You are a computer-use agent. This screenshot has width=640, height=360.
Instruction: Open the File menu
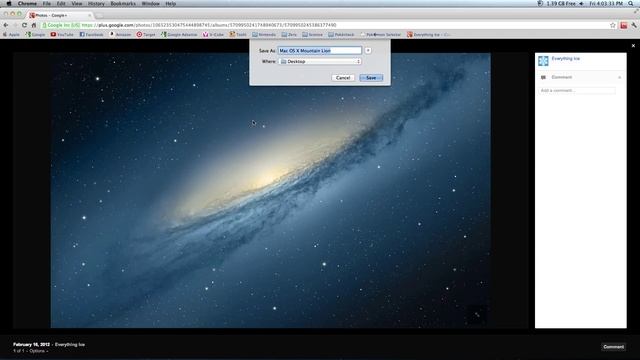47,3
